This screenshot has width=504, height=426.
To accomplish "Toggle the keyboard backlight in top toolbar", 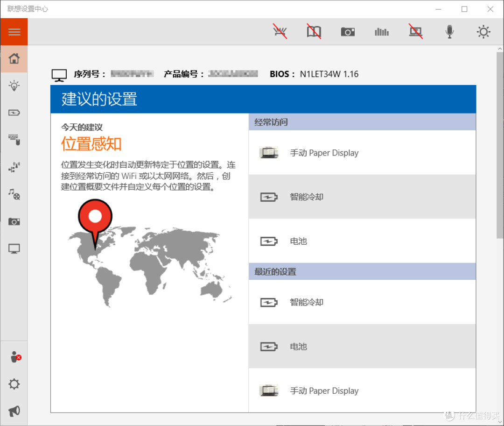I will 280,32.
